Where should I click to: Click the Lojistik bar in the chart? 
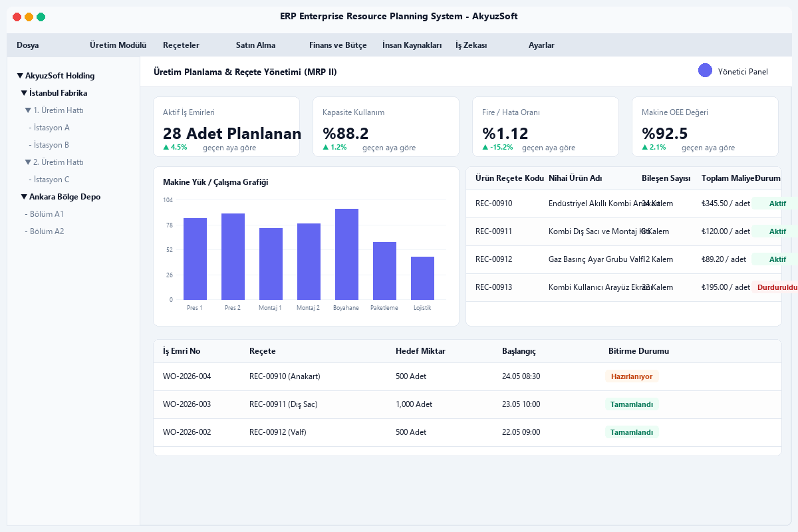coord(422,278)
